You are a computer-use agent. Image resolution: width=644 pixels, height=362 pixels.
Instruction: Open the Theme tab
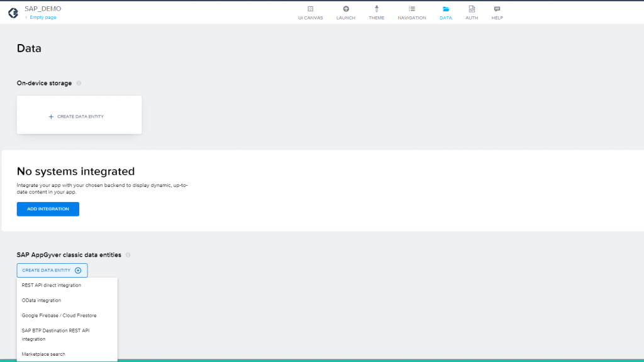[x=377, y=13]
